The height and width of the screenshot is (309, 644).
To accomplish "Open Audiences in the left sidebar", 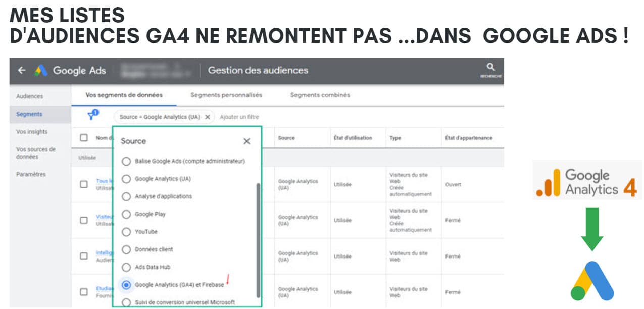I will tap(30, 96).
